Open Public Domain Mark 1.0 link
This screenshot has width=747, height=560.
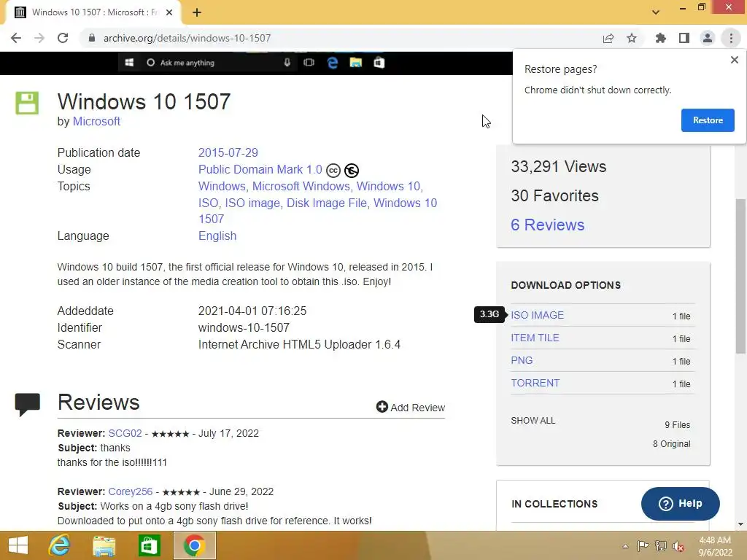260,169
